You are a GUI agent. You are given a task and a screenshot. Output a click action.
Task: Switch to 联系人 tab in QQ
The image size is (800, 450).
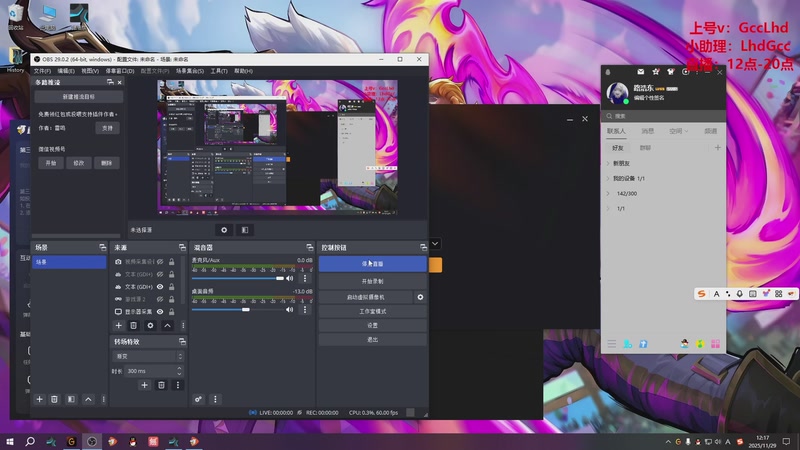click(616, 131)
